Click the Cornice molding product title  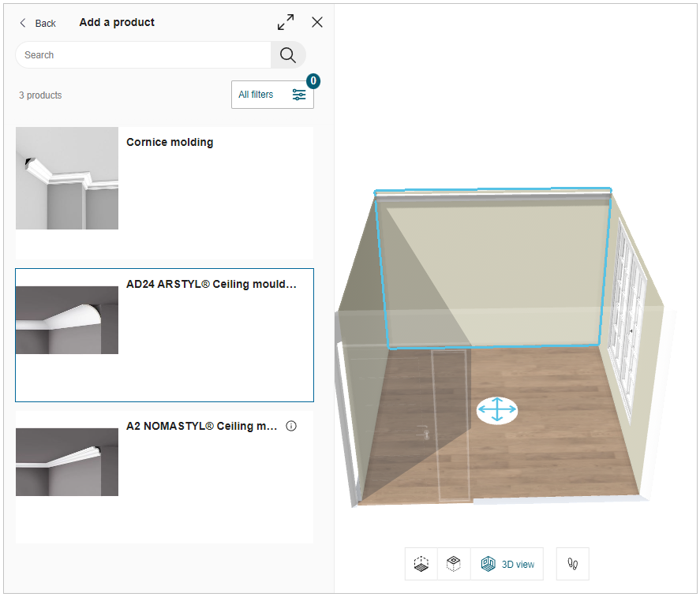point(170,143)
